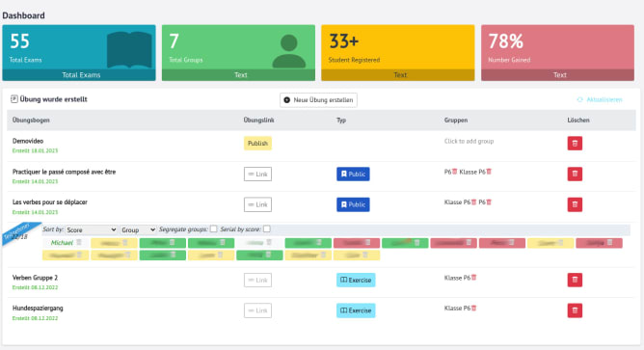This screenshot has width=644, height=350.
Task: Delete the Hundespaziergang exercise row
Action: tap(575, 310)
